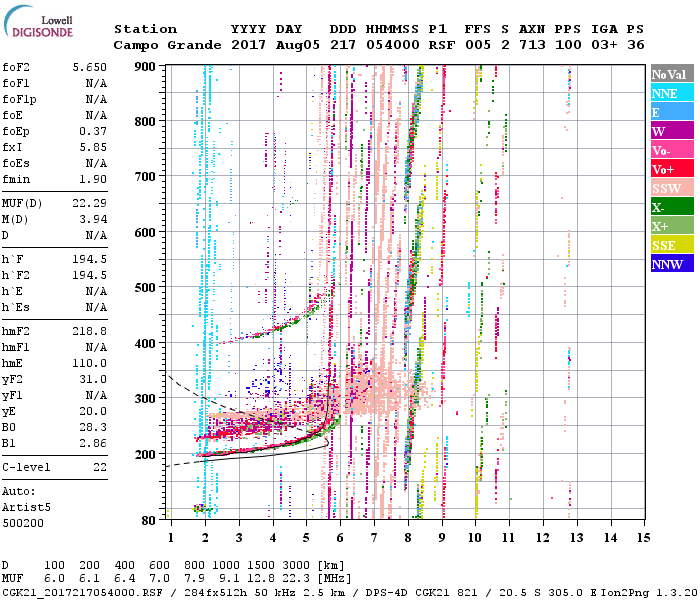Select the Artist5 auto-scaling label

(x=26, y=507)
